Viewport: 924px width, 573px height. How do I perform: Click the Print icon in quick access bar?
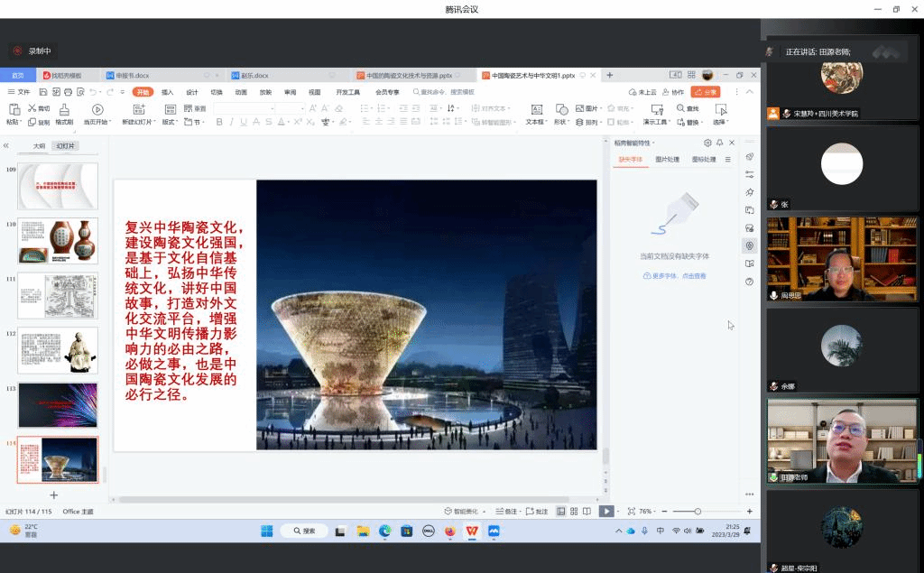click(68, 92)
